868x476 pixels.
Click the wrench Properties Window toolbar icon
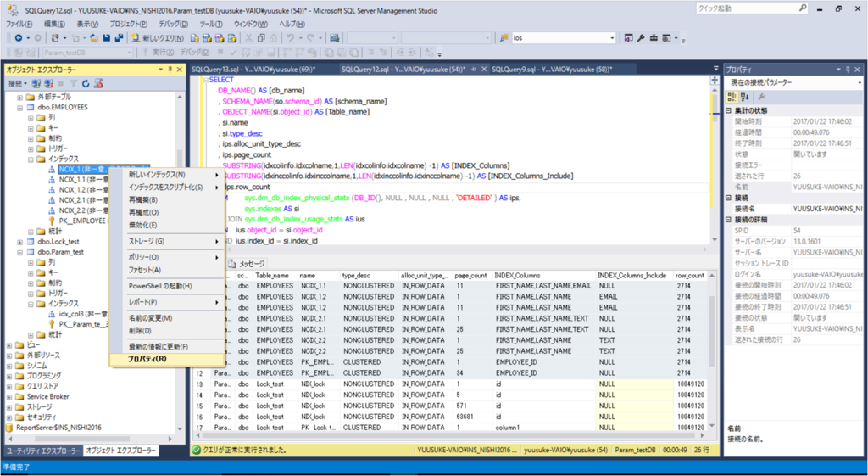coord(641,38)
